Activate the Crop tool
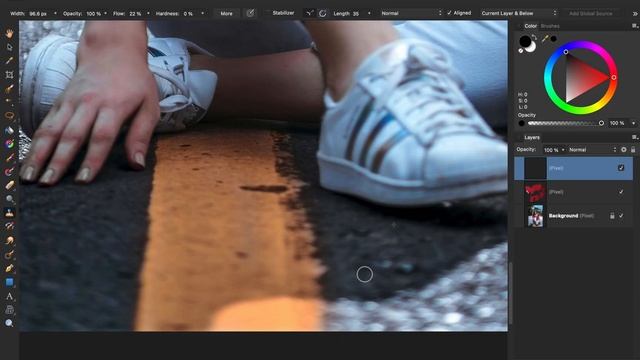The width and height of the screenshot is (640, 360). (x=9, y=75)
